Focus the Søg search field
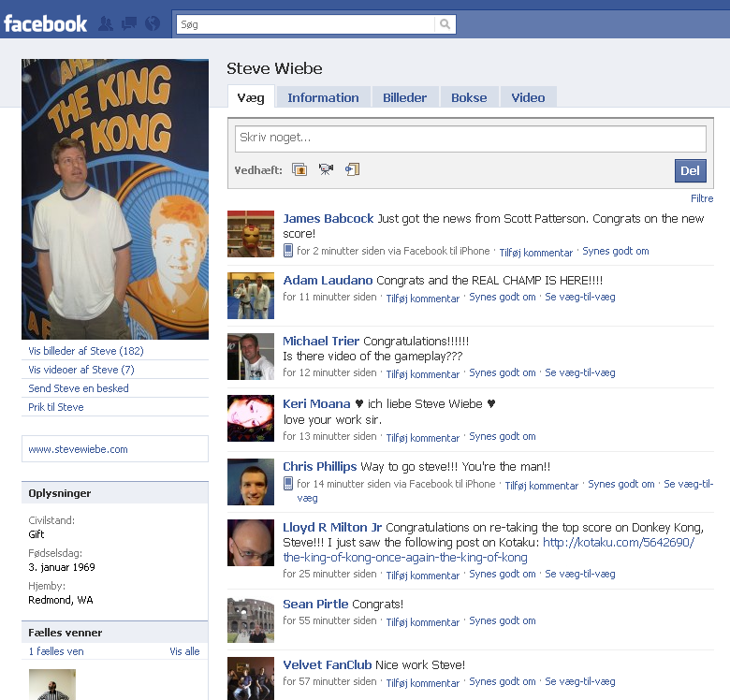This screenshot has height=700, width=730. (x=305, y=24)
